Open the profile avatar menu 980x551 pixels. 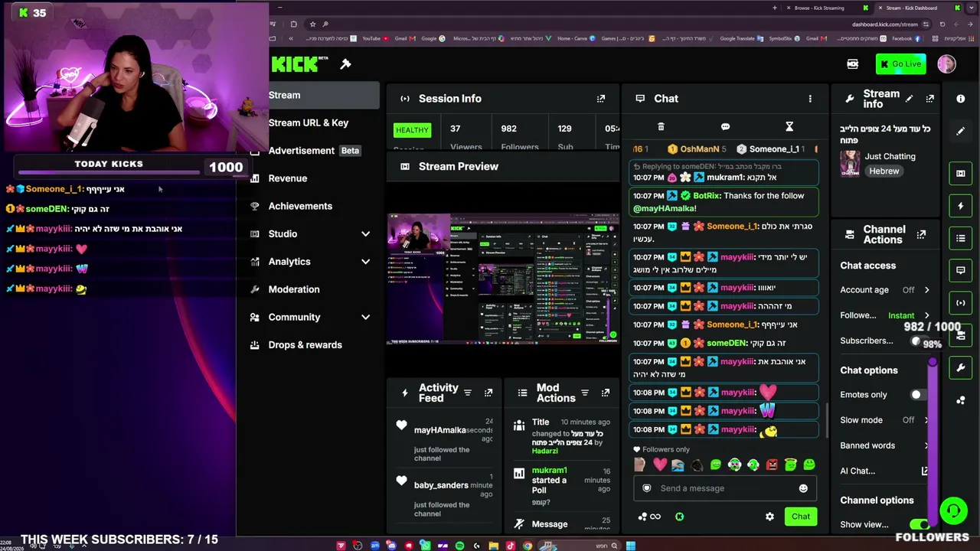(946, 64)
